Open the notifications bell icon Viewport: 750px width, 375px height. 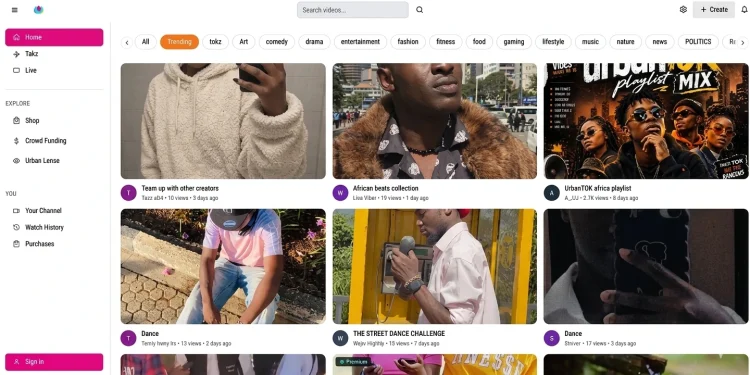pyautogui.click(x=744, y=10)
